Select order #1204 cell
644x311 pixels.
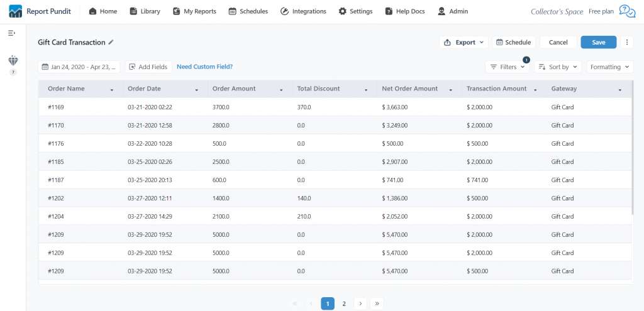point(56,216)
